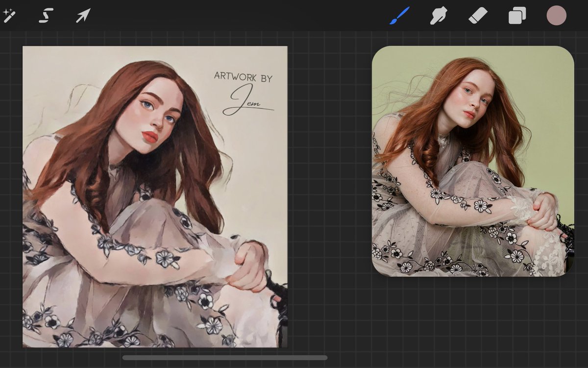
Task: Open the Adjustments magic wand menu
Action: coord(9,16)
